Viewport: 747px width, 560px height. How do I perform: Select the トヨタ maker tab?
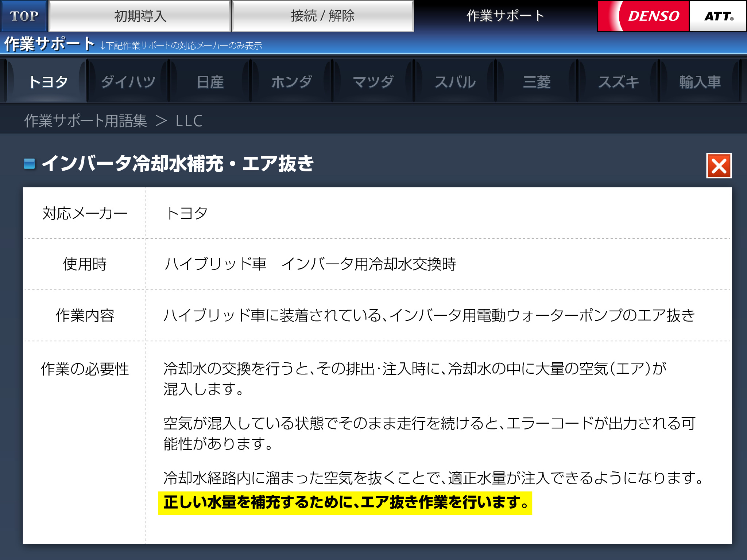click(x=47, y=82)
